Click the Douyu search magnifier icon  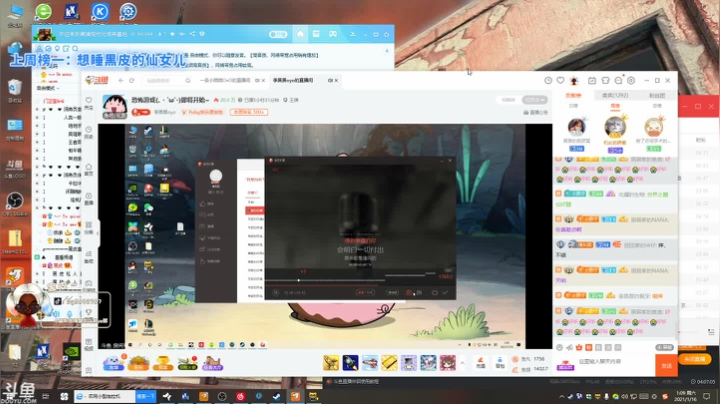tap(188, 81)
